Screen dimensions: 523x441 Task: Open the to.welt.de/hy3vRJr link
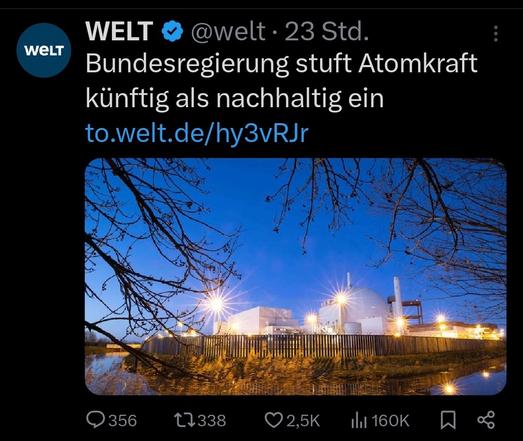point(197,133)
